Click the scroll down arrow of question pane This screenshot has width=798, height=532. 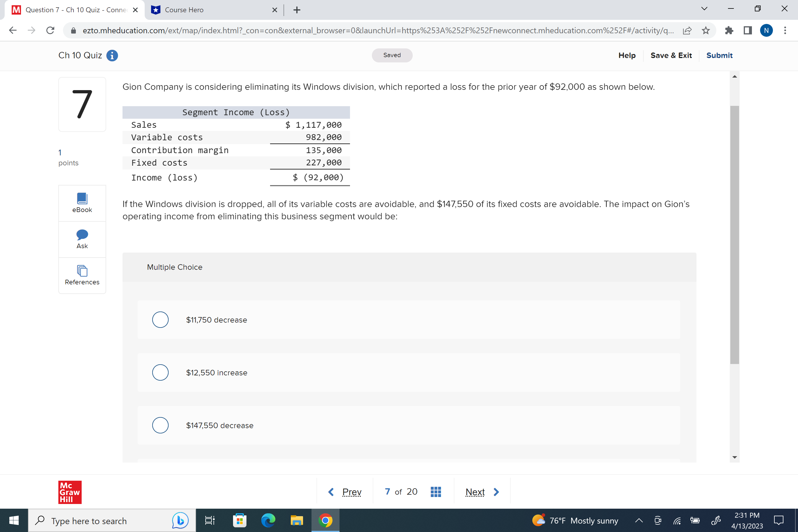pyautogui.click(x=734, y=457)
